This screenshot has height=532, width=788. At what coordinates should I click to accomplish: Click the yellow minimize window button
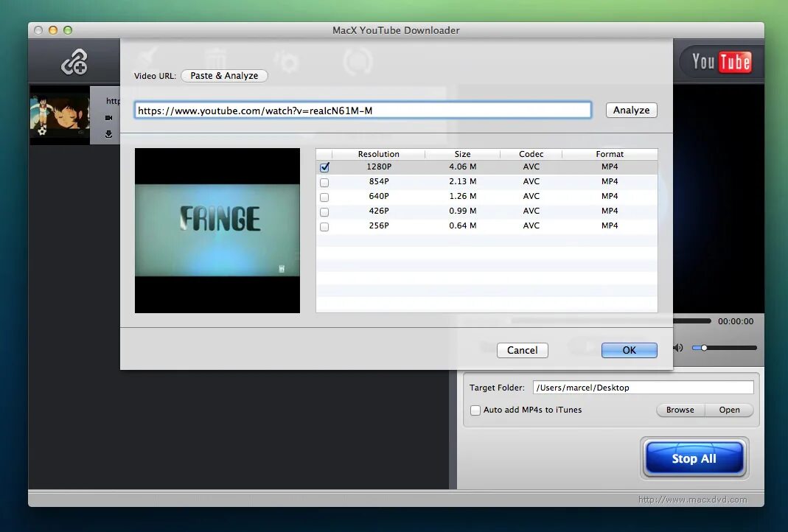click(53, 30)
